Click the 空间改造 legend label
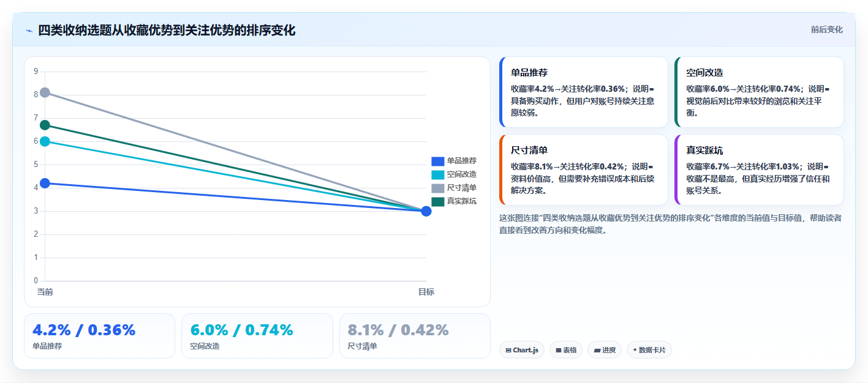 (462, 174)
